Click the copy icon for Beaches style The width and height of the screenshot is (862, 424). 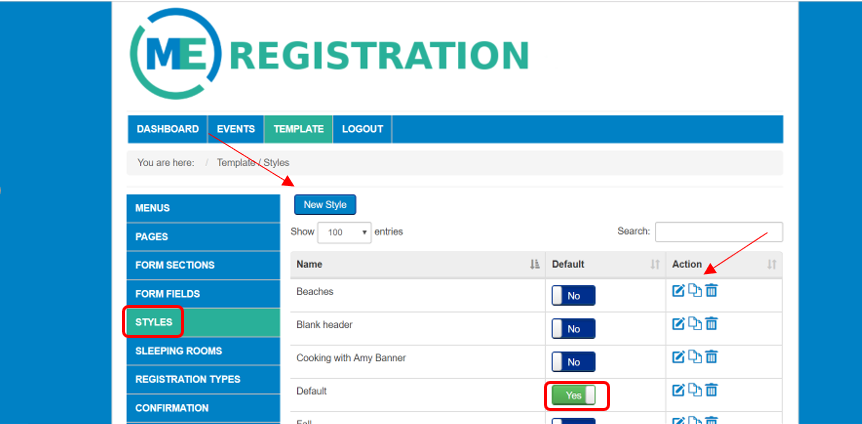click(694, 291)
